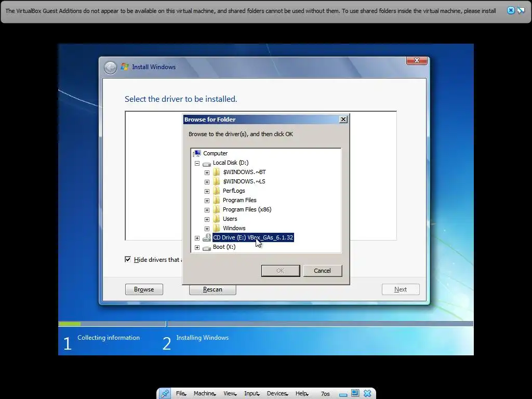
Task: Select the Program Files label
Action: tap(240, 200)
